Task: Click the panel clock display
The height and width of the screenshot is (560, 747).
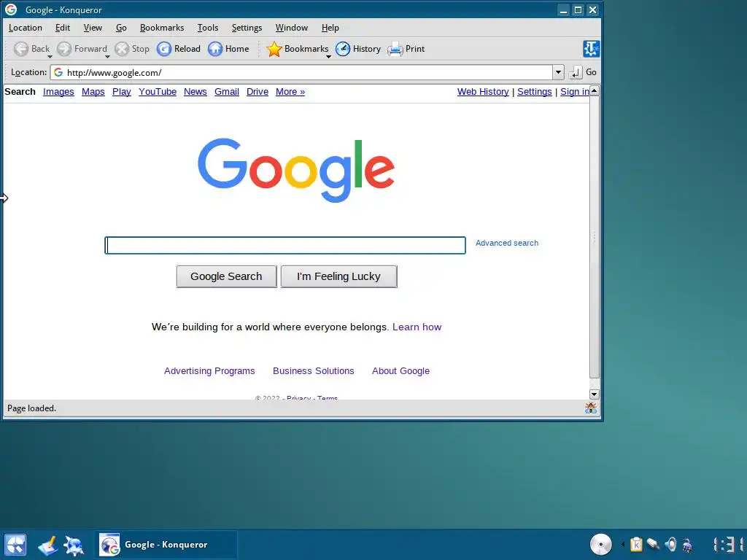Action: point(729,545)
